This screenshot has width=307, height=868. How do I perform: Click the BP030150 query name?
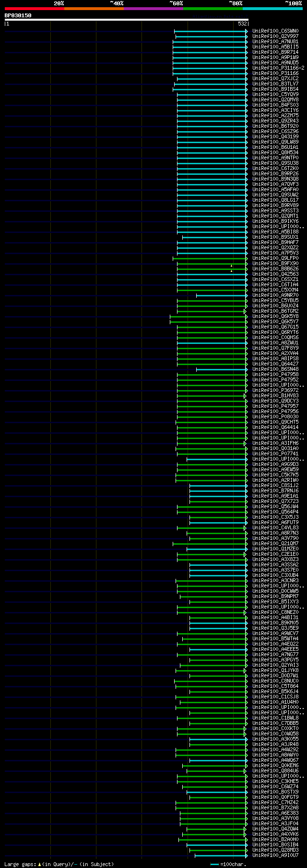18,15
